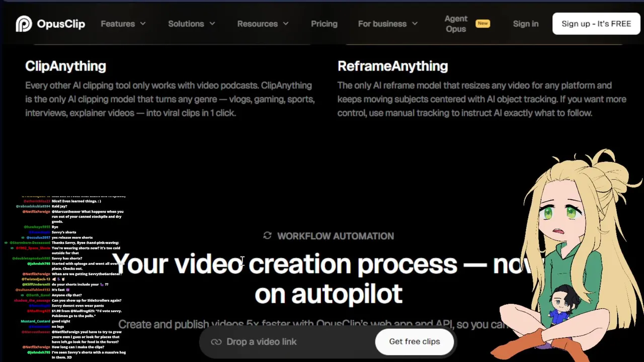The width and height of the screenshot is (644, 362).
Task: Click chat username @KliffUndersnill
Action: [x=36, y=285]
